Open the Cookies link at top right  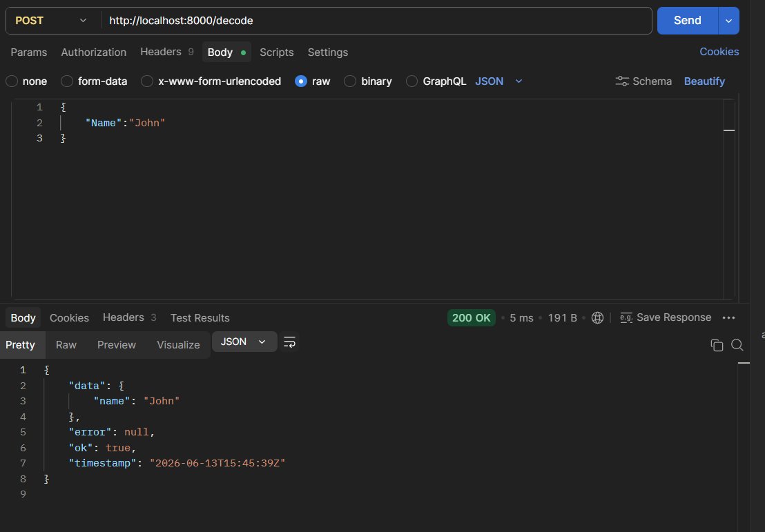pos(719,52)
